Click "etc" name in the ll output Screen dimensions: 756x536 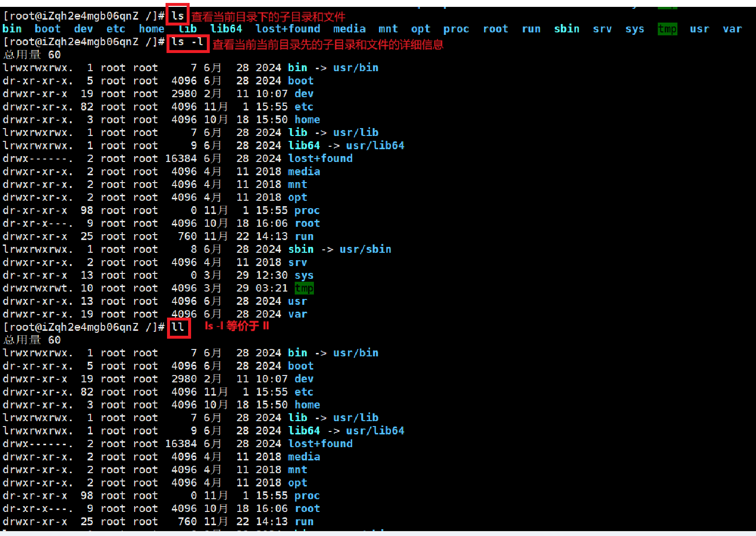304,392
